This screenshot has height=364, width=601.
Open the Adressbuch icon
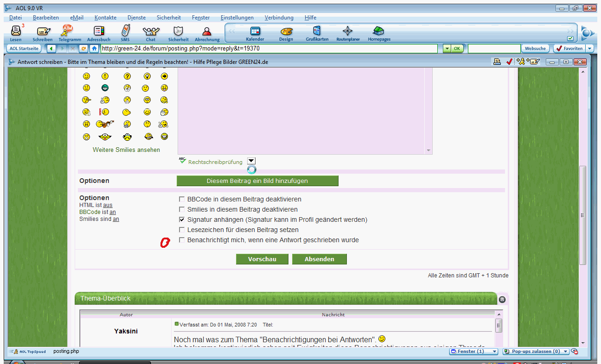click(x=98, y=32)
